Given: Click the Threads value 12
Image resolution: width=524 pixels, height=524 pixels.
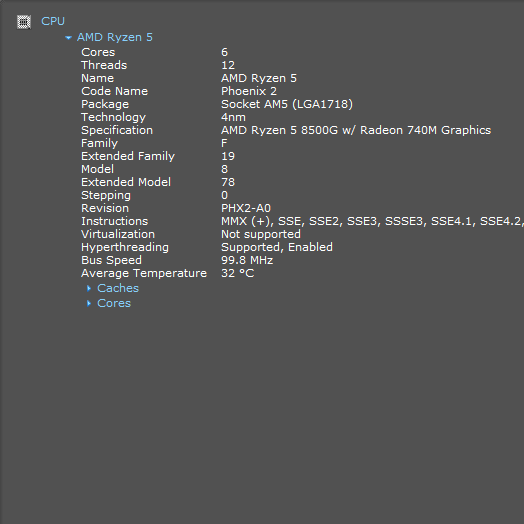Looking at the screenshot, I should [x=228, y=65].
